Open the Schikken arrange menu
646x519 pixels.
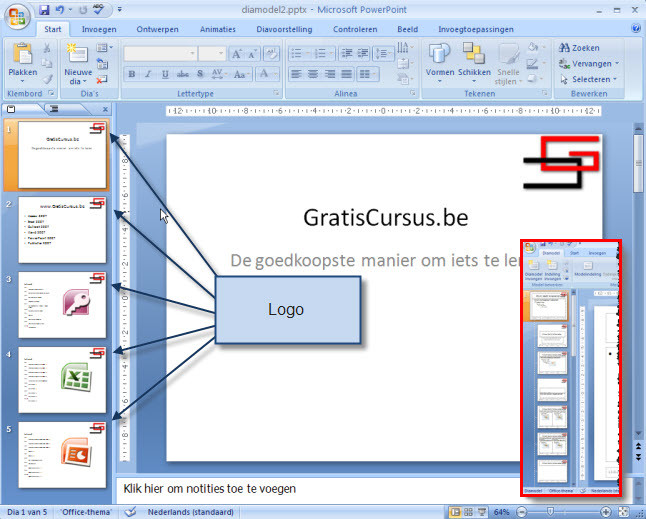coord(474,62)
